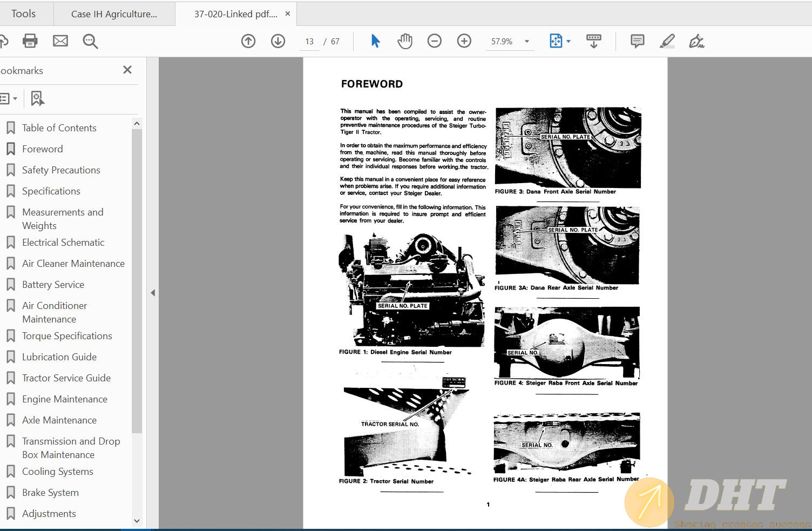This screenshot has height=531, width=812.
Task: Toggle the scrolling mode keyboard icon
Action: click(594, 41)
